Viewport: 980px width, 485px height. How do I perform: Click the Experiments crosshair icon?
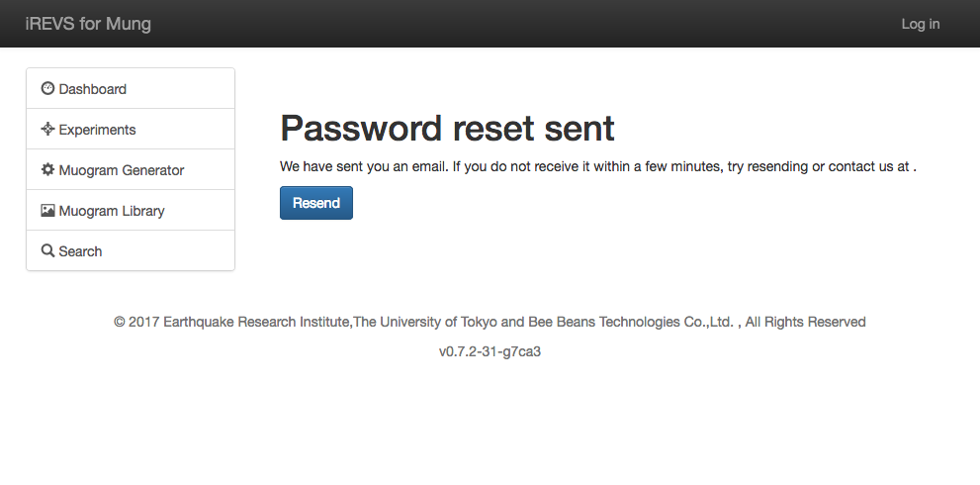point(47,129)
